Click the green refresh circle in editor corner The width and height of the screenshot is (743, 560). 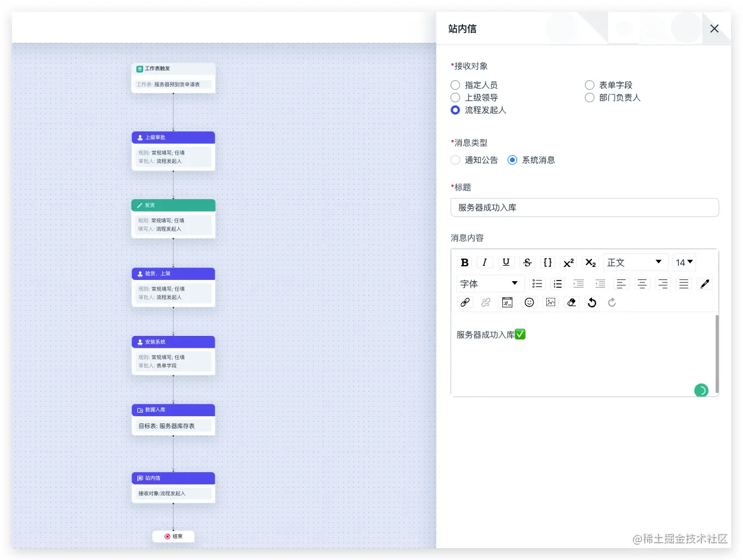pyautogui.click(x=701, y=391)
